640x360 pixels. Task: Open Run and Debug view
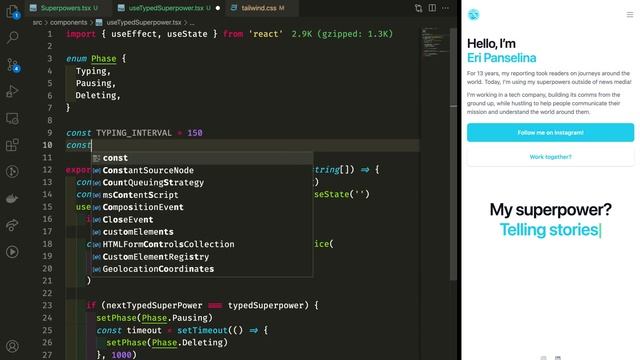point(12,91)
